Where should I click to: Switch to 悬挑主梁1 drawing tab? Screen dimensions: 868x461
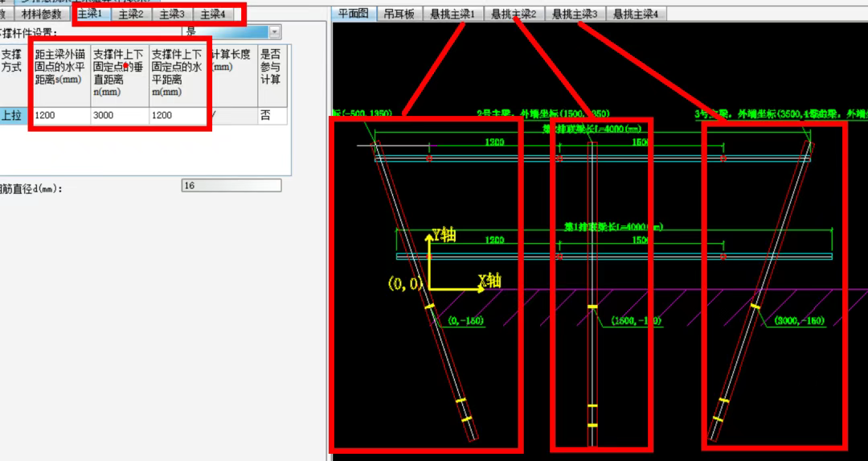(x=452, y=14)
